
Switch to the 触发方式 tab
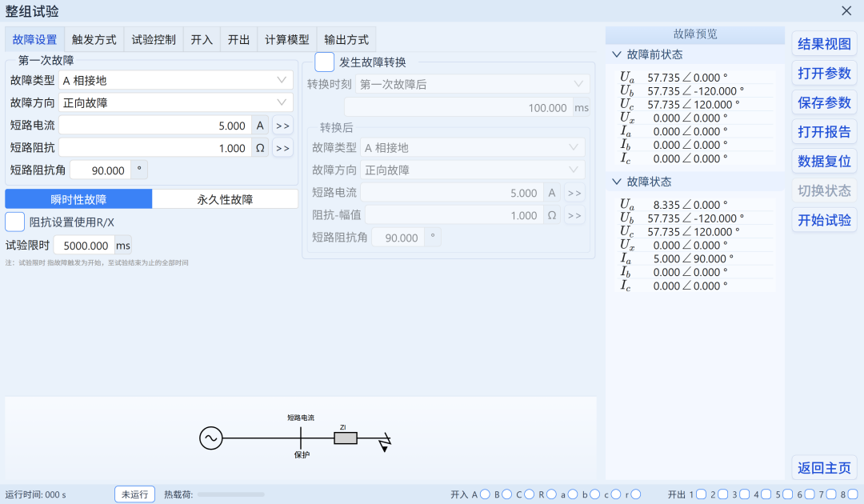point(94,40)
